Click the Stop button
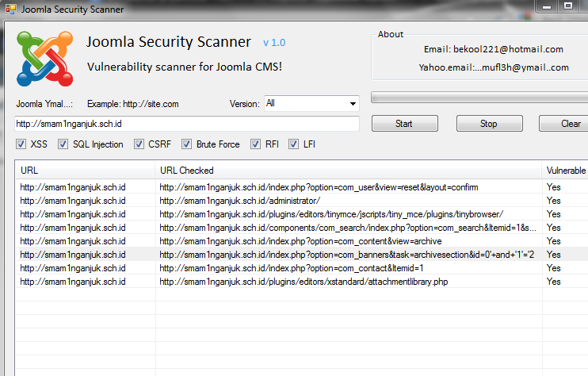This screenshot has height=376, width=588. [x=488, y=124]
